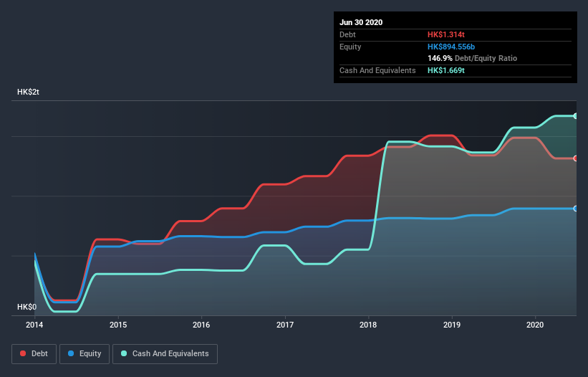Select the Cash And Equivalents endpoint marker

click(x=576, y=116)
